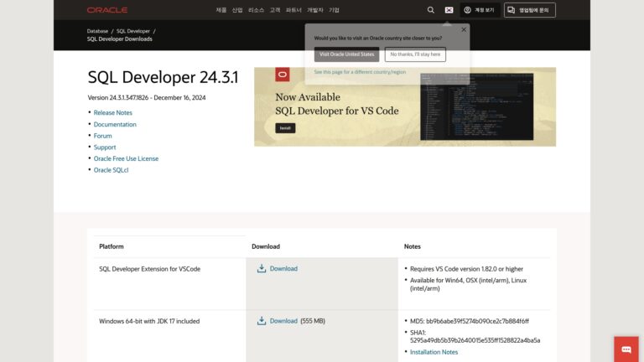Click the account profile icon
Image resolution: width=644 pixels, height=362 pixels.
(467, 10)
